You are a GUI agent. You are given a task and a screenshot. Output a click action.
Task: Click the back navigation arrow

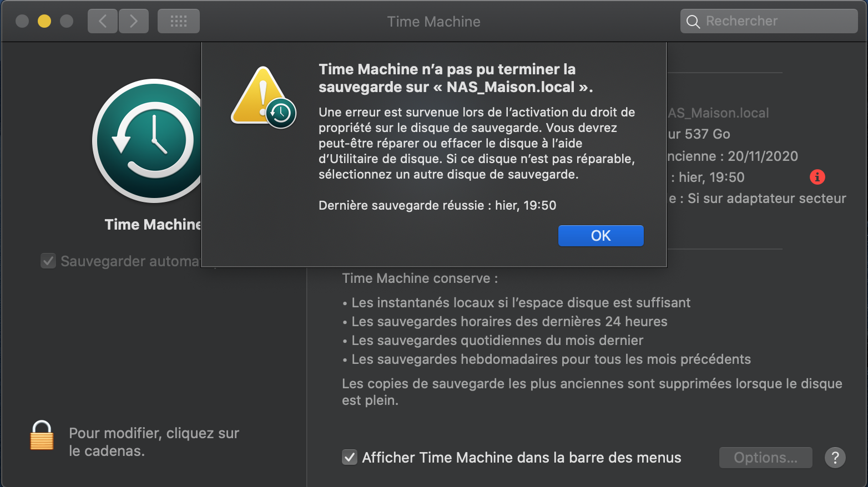click(x=103, y=21)
